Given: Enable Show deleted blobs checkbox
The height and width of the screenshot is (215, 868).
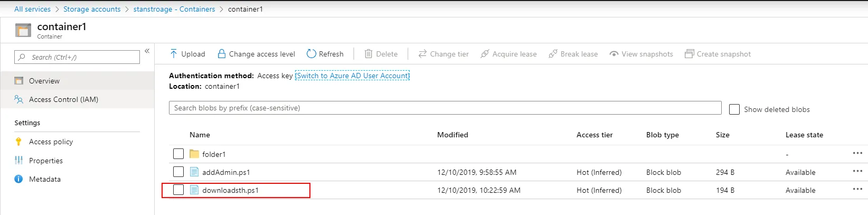Looking at the screenshot, I should tap(734, 109).
